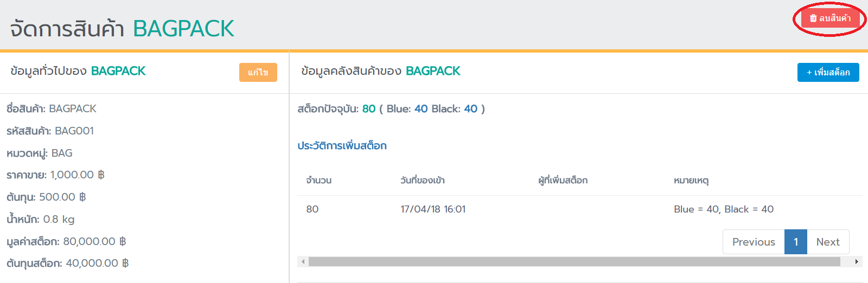This screenshot has height=283, width=868.
Task: Sort by จำนวน column header
Action: point(319,181)
